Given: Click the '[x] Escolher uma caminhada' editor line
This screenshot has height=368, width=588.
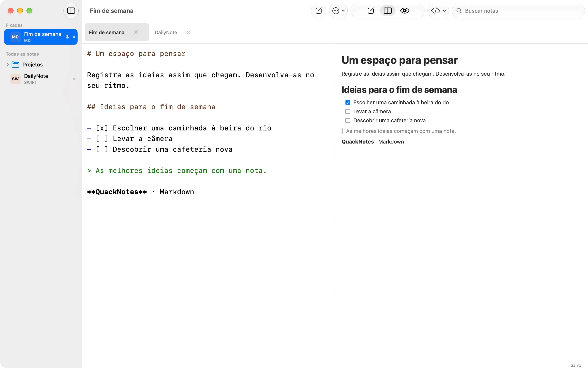Looking at the screenshot, I should 179,128.
